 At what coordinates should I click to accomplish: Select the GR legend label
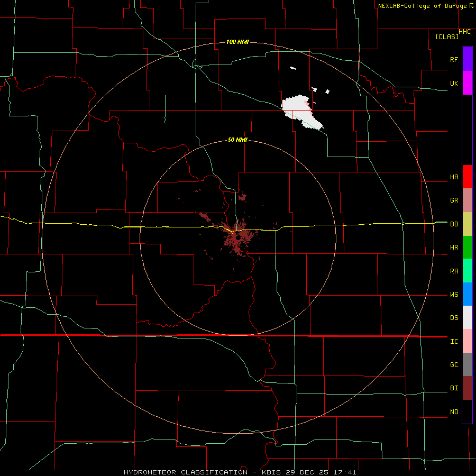point(454,200)
